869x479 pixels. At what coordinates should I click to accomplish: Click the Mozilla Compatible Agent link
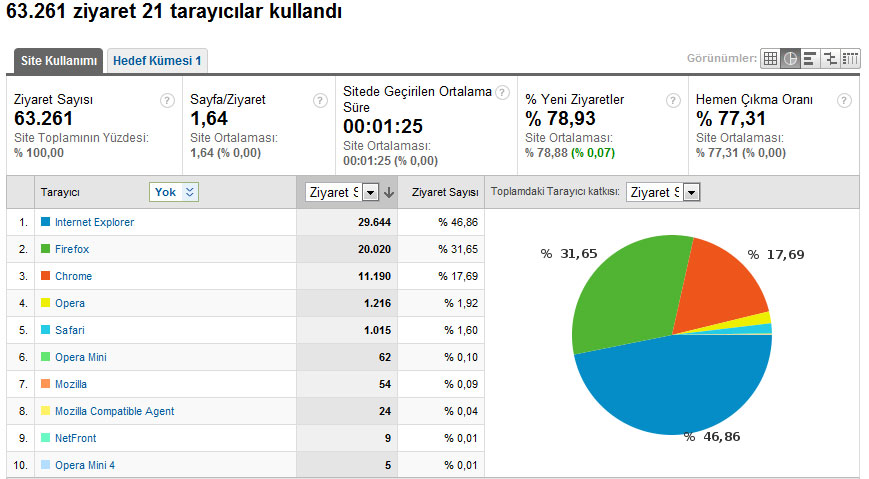114,411
